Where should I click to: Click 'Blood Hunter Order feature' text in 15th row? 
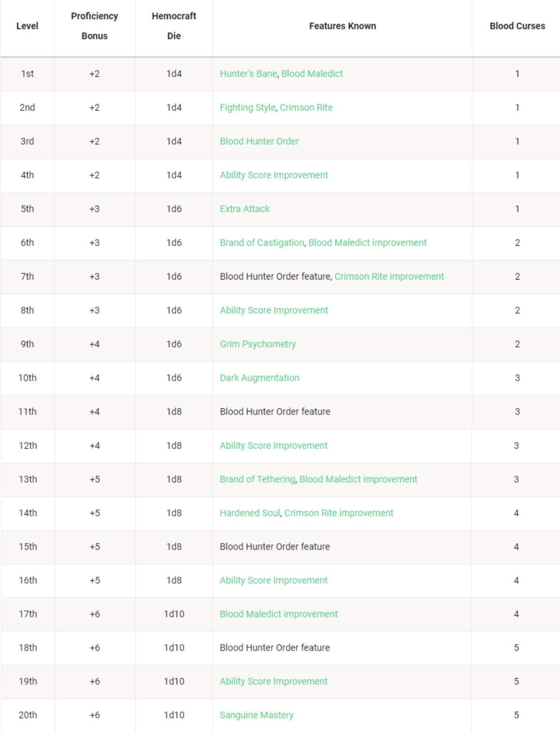coord(275,547)
